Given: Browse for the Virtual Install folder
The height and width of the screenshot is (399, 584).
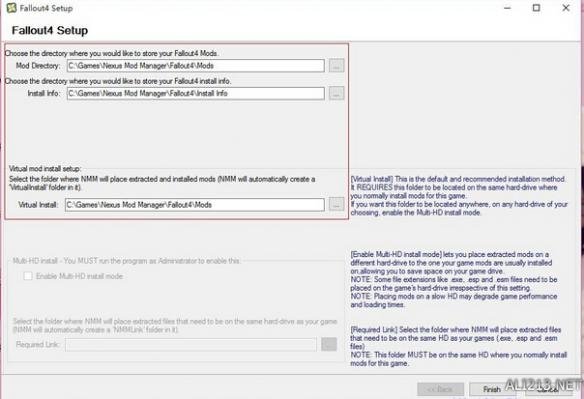Looking at the screenshot, I should [x=336, y=205].
